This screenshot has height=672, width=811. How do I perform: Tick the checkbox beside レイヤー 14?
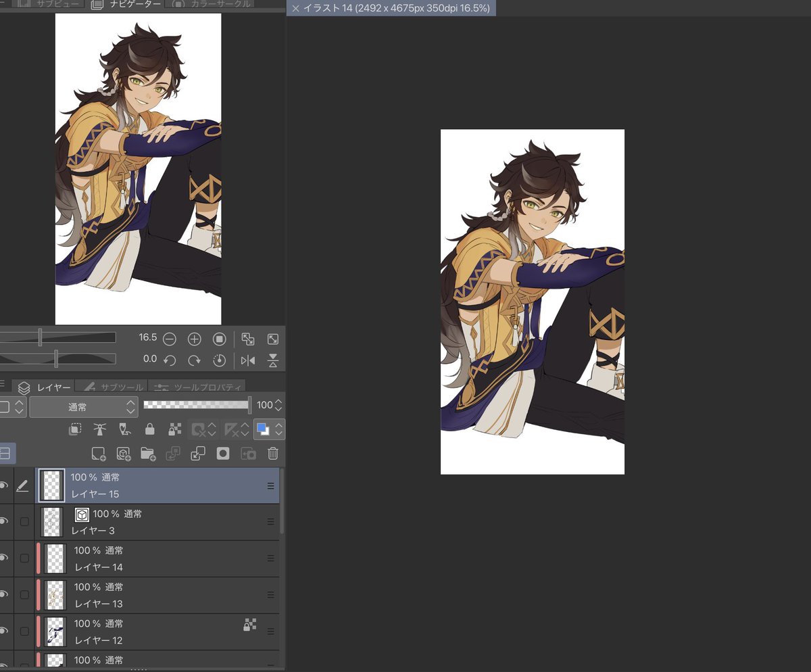click(x=24, y=558)
